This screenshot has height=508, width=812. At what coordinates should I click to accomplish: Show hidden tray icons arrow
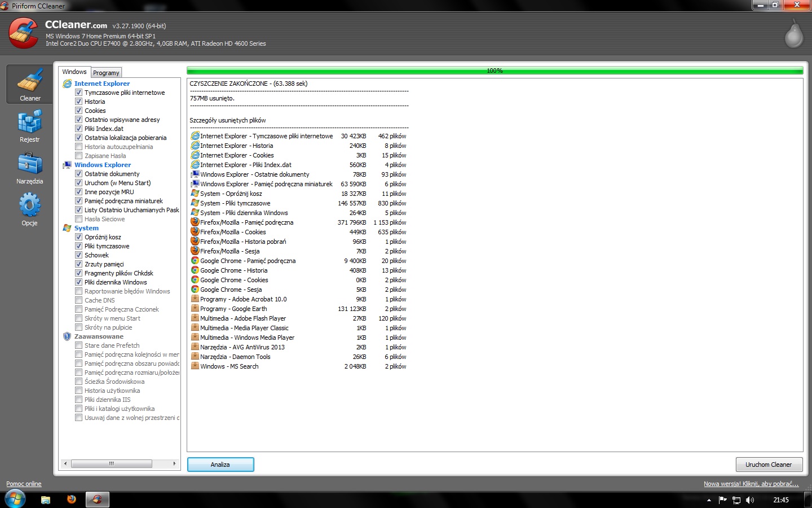tap(709, 500)
